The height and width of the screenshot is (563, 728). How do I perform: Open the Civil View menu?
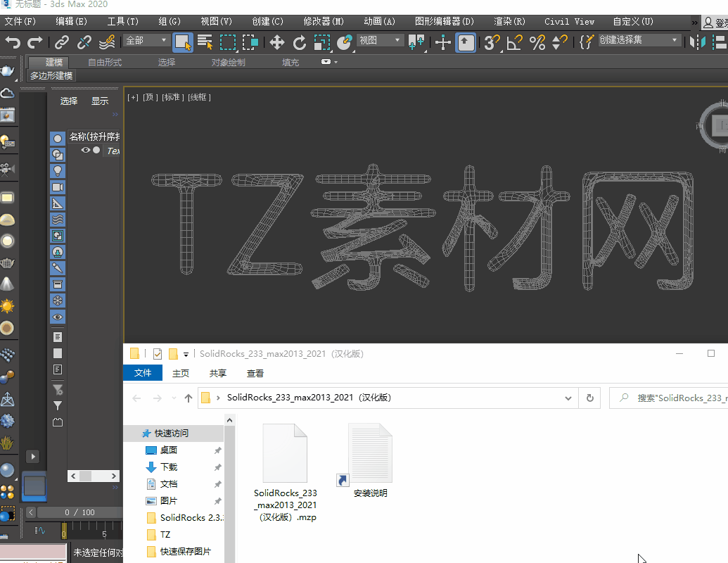569,21
